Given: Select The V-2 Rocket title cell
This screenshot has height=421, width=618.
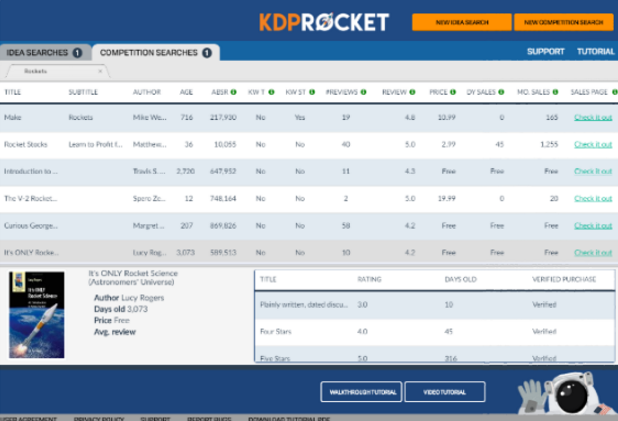Looking at the screenshot, I should 30,198.
